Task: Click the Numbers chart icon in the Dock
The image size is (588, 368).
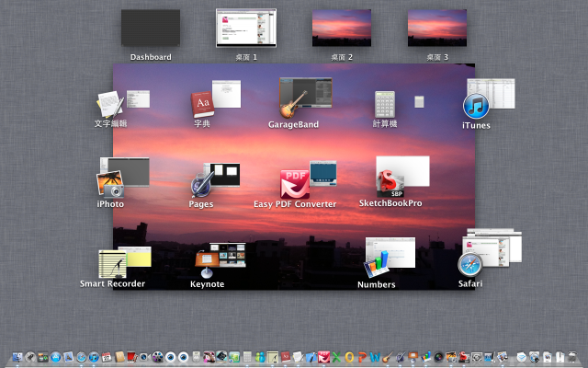Action: point(426,357)
